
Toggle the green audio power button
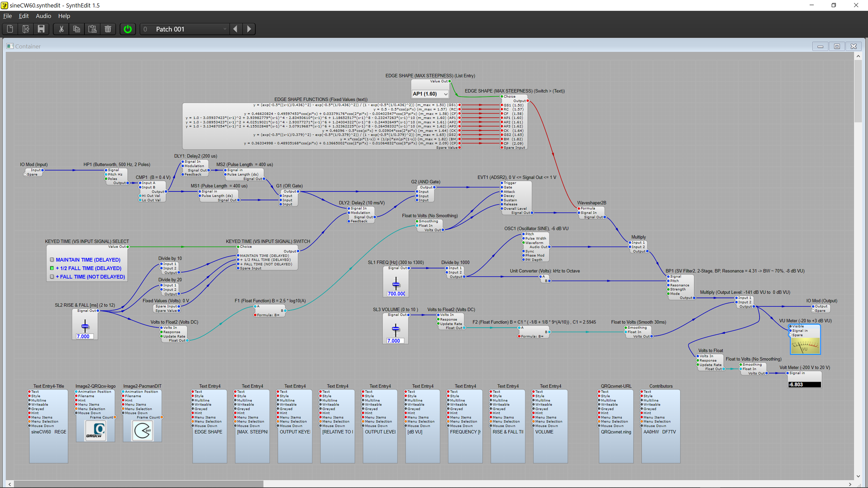pos(128,29)
